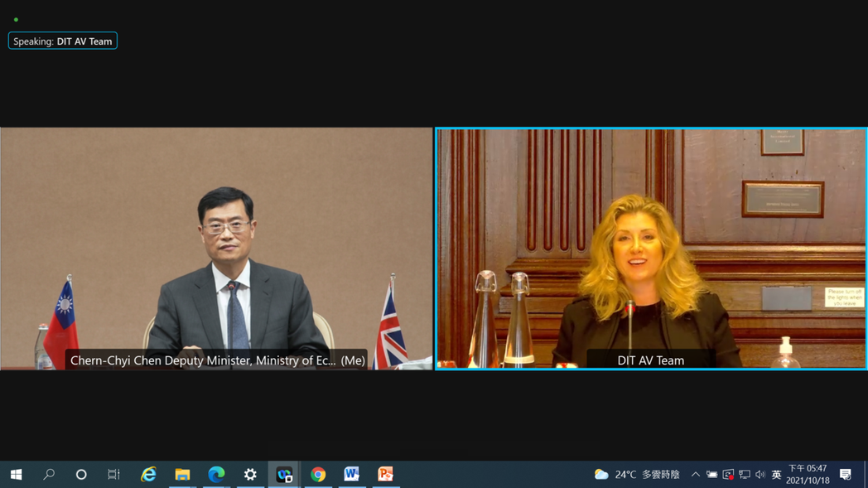Open File Explorer from taskbar
The image size is (868, 488).
point(182,475)
